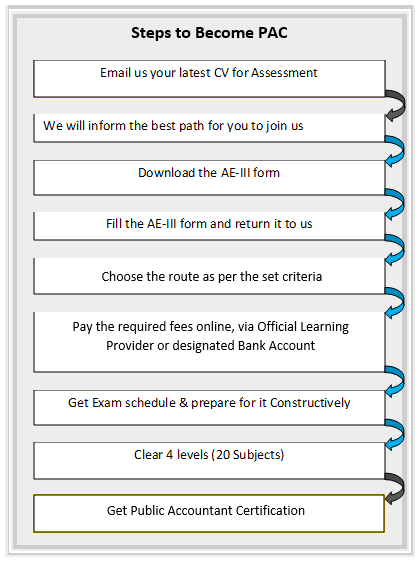Click blue arrow after Fill AE-III form step
The width and height of the screenshot is (420, 562).
click(x=395, y=250)
